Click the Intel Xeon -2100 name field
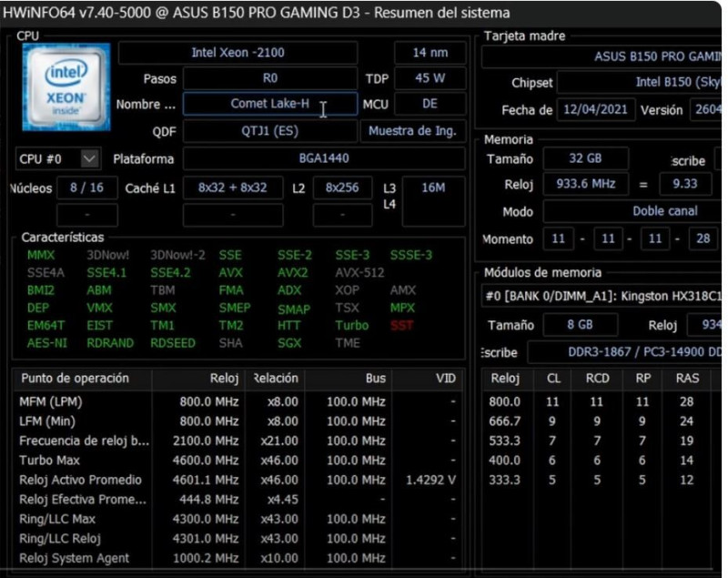728x578 pixels. tap(238, 53)
